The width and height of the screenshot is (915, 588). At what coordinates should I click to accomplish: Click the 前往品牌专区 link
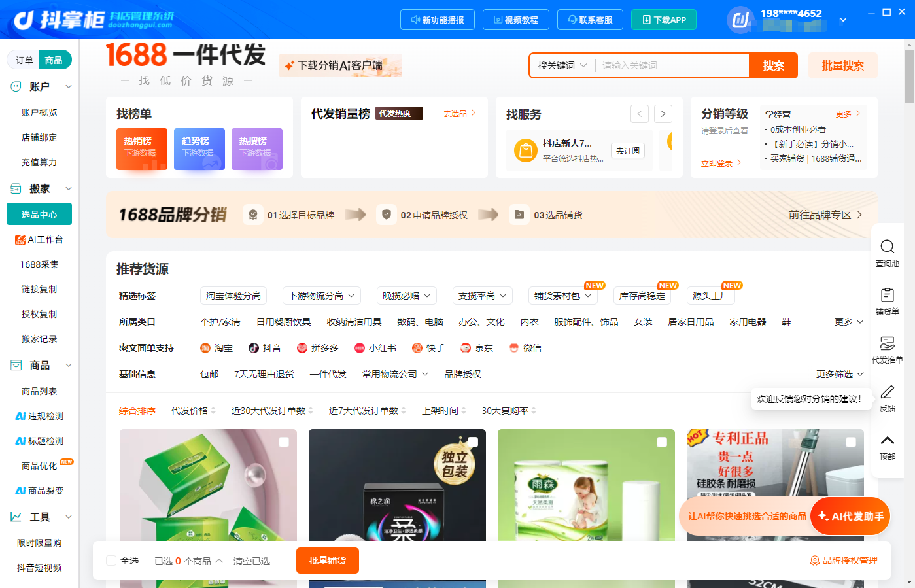pos(825,215)
